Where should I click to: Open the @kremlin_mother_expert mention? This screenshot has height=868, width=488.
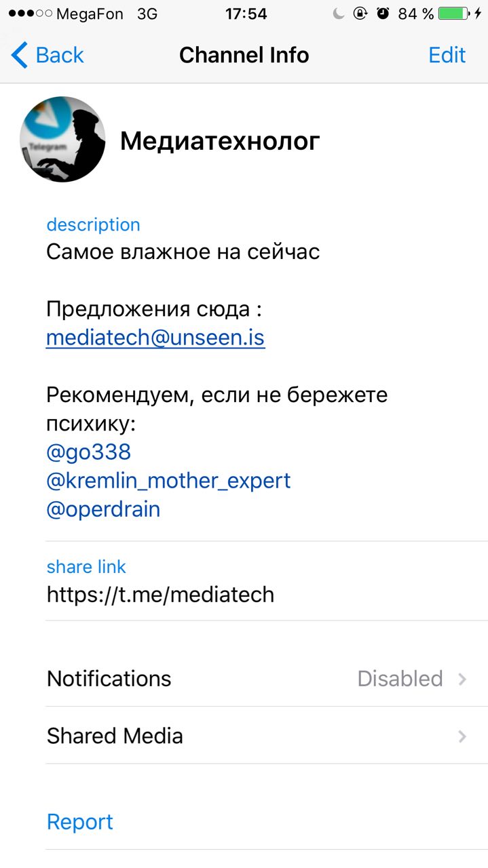tap(168, 480)
